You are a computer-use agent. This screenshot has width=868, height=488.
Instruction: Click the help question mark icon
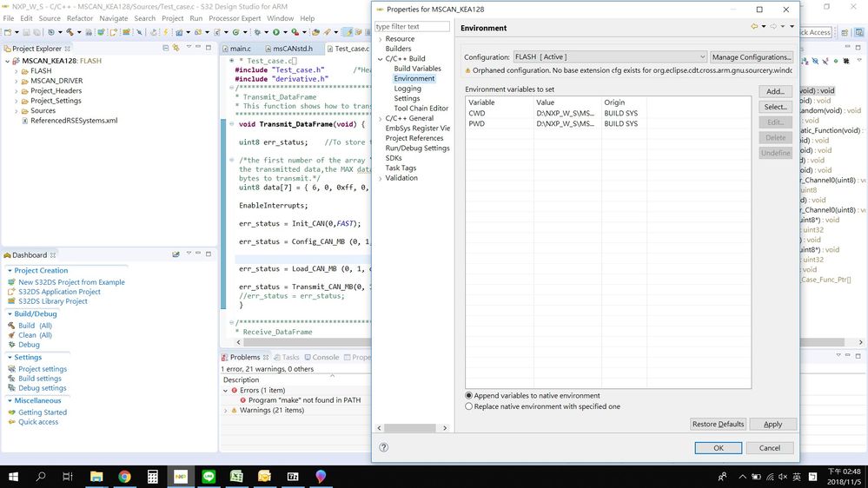384,447
